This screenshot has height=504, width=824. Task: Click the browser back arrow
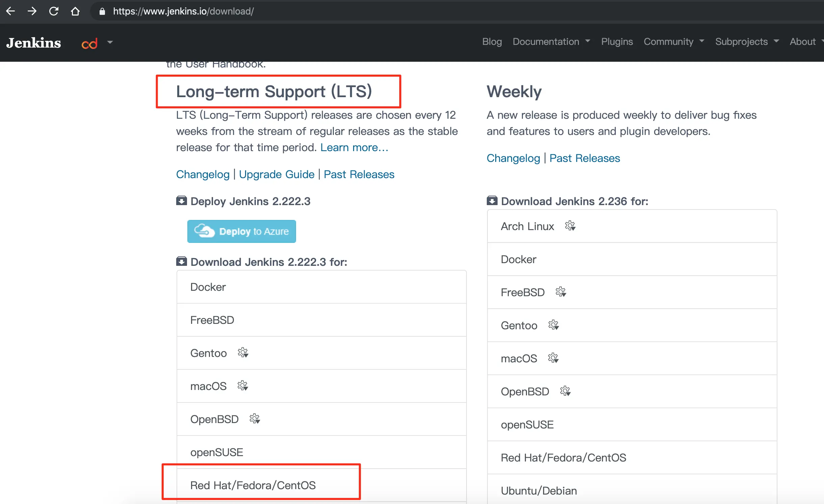[10, 11]
